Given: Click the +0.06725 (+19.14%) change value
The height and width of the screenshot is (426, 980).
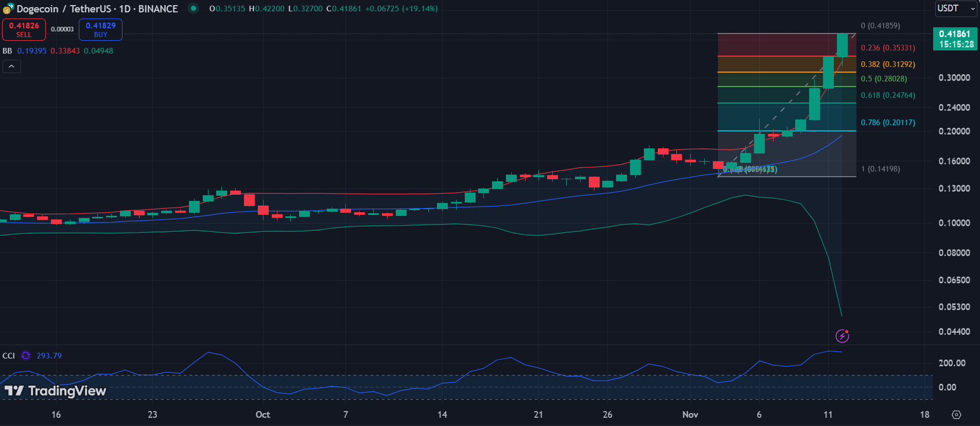Looking at the screenshot, I should click(401, 9).
